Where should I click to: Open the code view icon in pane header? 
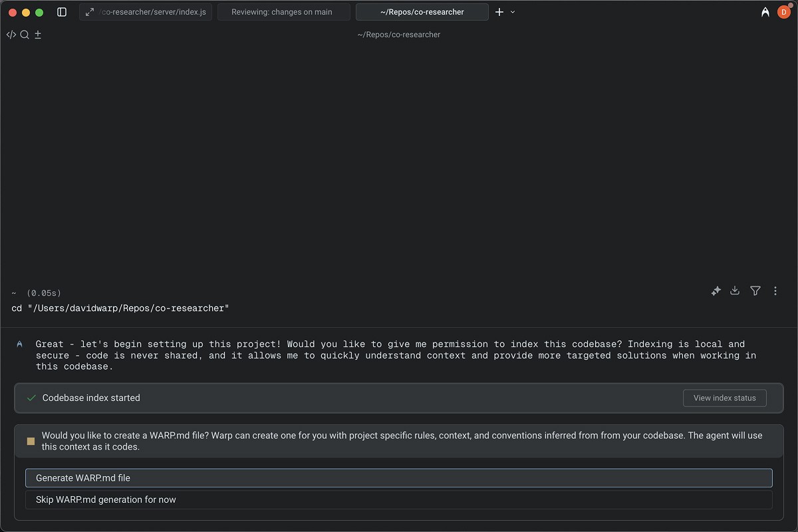pyautogui.click(x=11, y=35)
